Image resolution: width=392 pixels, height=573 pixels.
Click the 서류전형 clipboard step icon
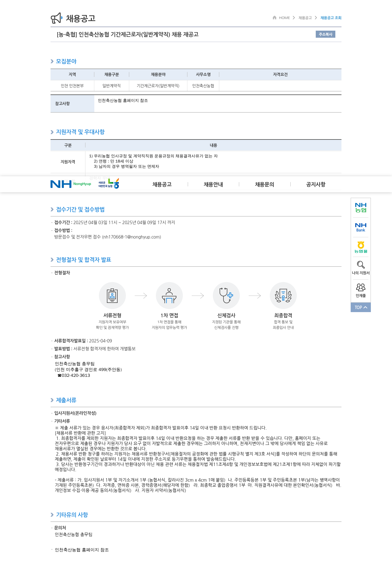coord(112,296)
